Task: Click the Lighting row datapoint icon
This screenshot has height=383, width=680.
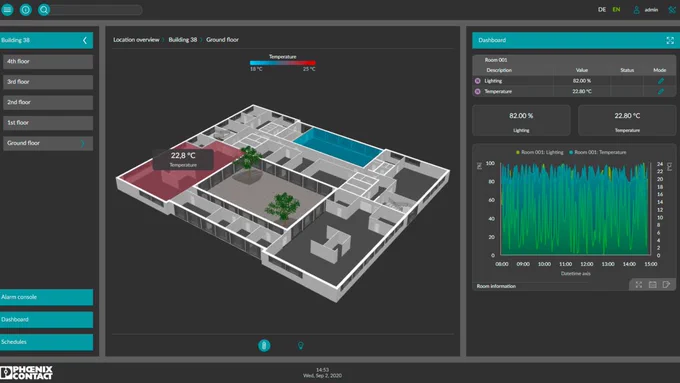Action: (x=477, y=81)
